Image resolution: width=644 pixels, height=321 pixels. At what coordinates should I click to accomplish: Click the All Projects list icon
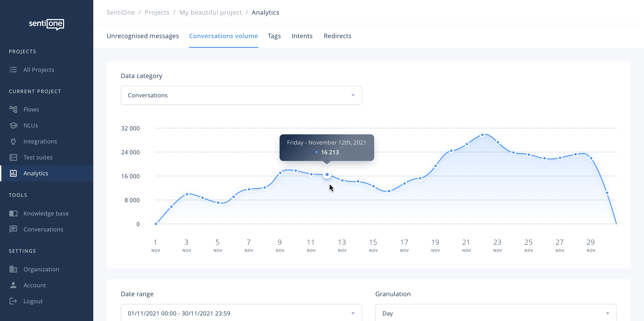(13, 70)
